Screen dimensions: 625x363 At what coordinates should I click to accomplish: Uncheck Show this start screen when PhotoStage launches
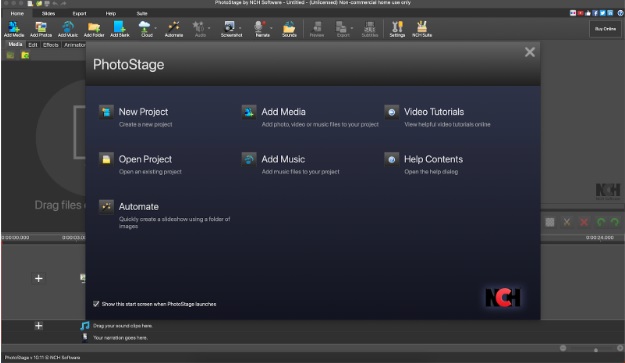coord(96,304)
